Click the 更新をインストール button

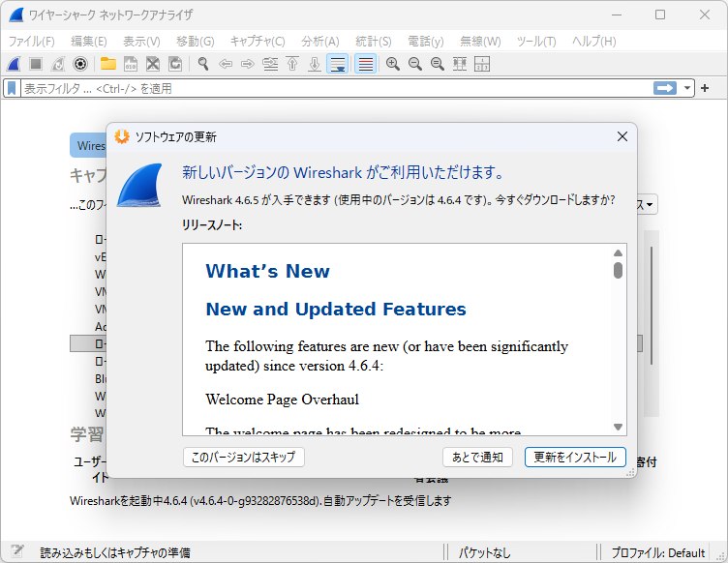coord(575,457)
